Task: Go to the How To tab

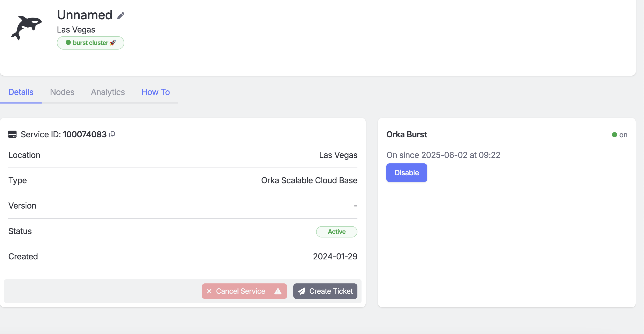Action: pos(155,92)
